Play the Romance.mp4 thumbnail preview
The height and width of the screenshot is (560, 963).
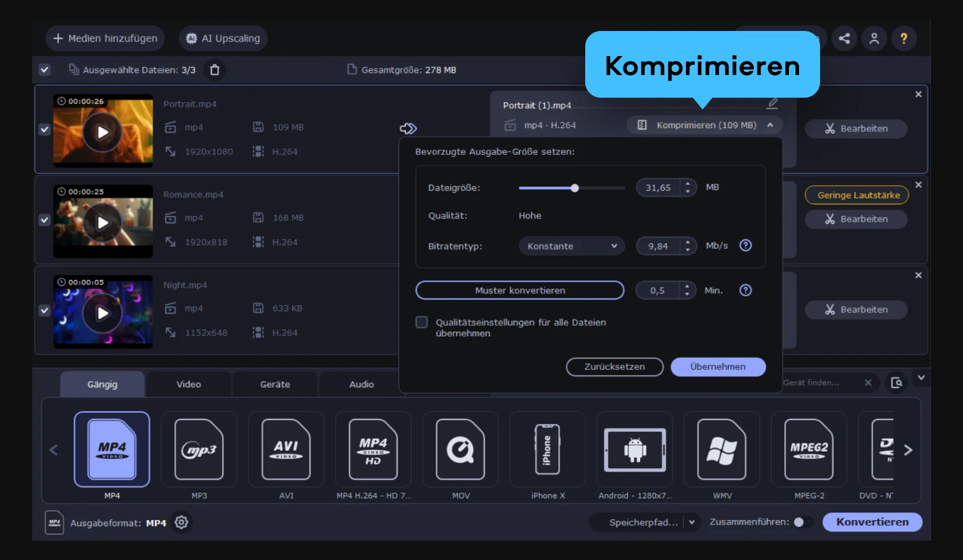point(102,222)
